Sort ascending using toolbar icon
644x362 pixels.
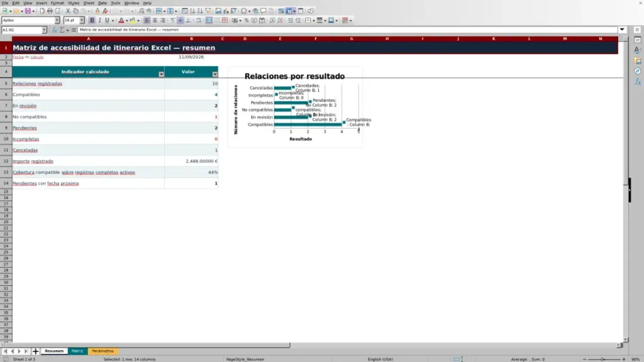tap(192, 11)
